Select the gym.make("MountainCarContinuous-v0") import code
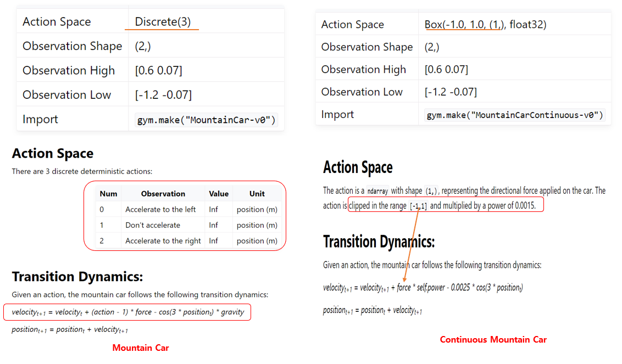622x364 pixels. [x=514, y=115]
